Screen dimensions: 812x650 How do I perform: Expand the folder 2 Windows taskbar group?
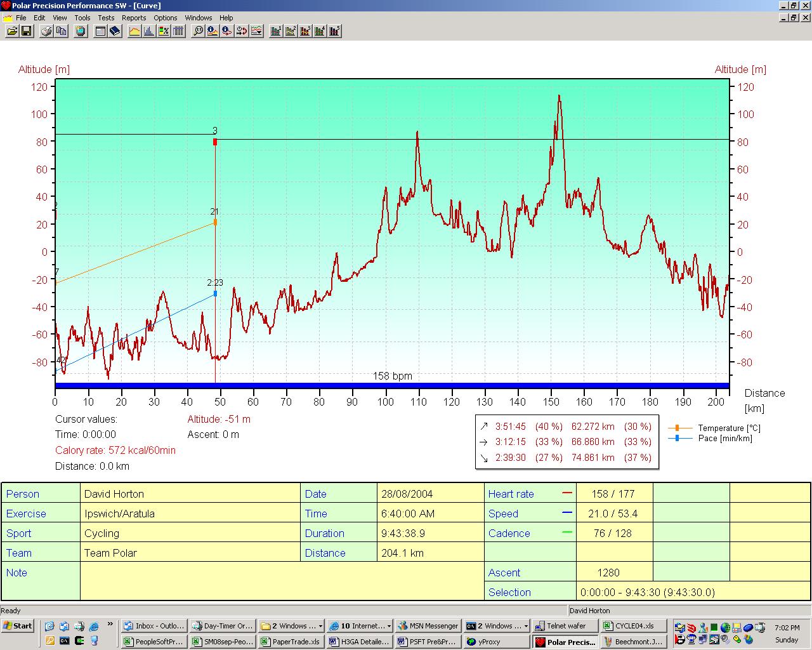tap(291, 626)
